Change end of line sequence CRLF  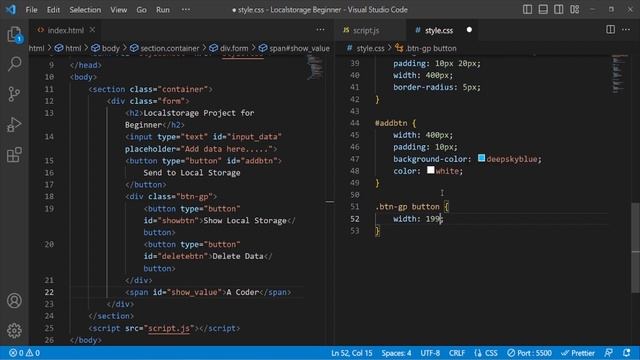click(x=457, y=353)
